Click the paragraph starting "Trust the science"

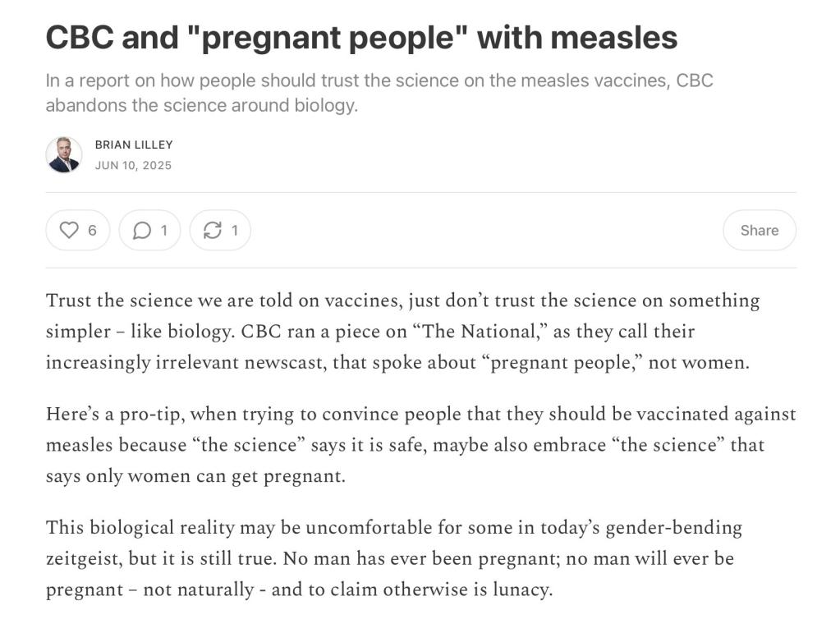click(402, 332)
